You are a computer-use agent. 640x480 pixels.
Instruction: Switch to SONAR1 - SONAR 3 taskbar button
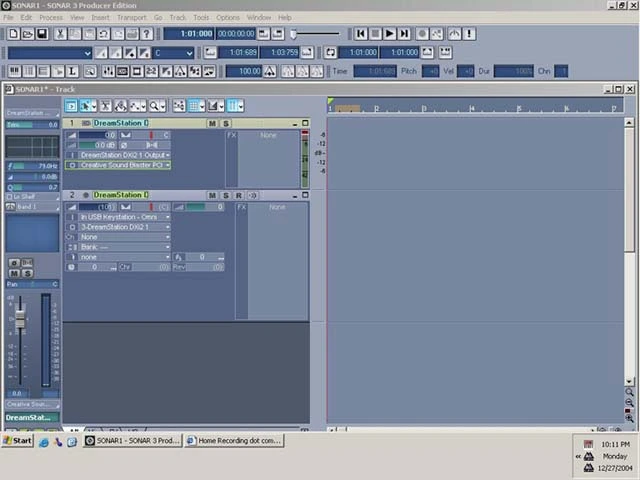(x=133, y=441)
